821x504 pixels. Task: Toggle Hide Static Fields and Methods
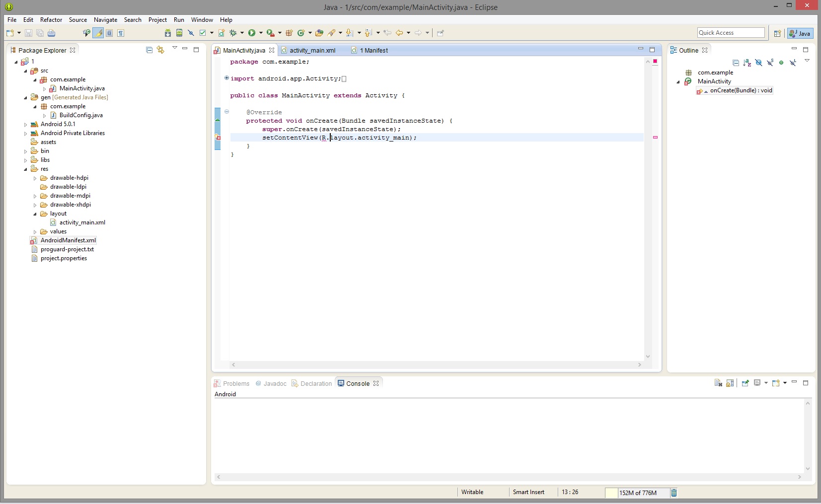(x=770, y=63)
